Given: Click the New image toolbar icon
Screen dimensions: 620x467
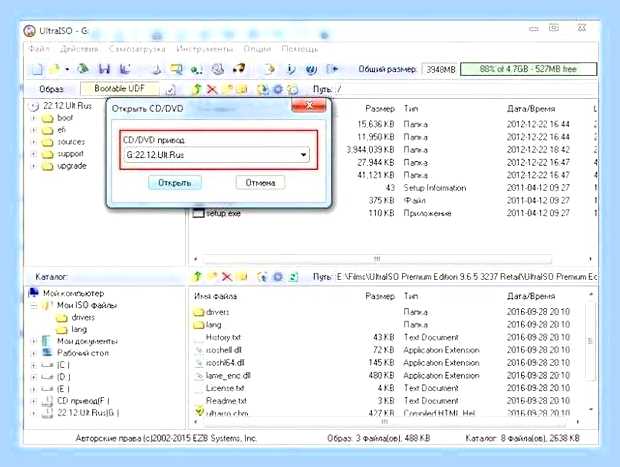Looking at the screenshot, I should pos(37,70).
